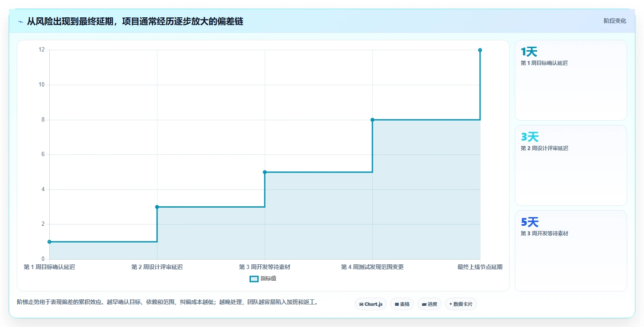Click the 表格 tag pill
The height and width of the screenshot is (327, 644).
[402, 304]
